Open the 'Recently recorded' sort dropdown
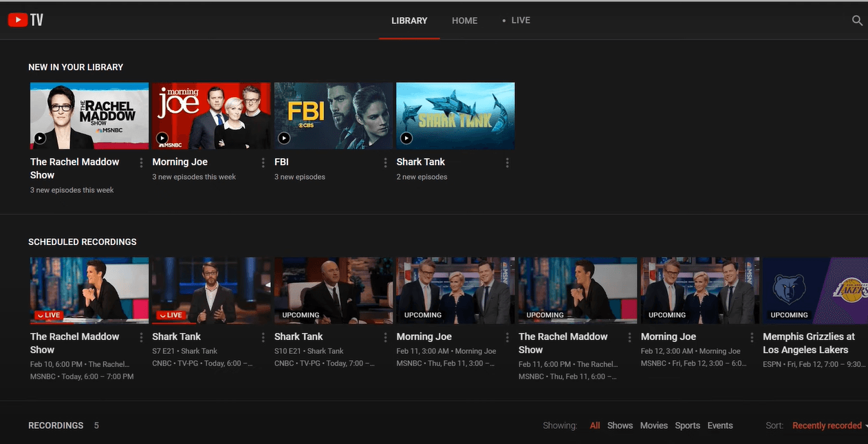 (829, 425)
